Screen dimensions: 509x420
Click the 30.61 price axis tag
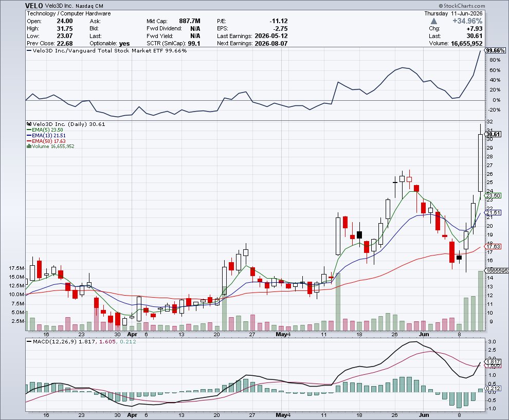[493, 134]
